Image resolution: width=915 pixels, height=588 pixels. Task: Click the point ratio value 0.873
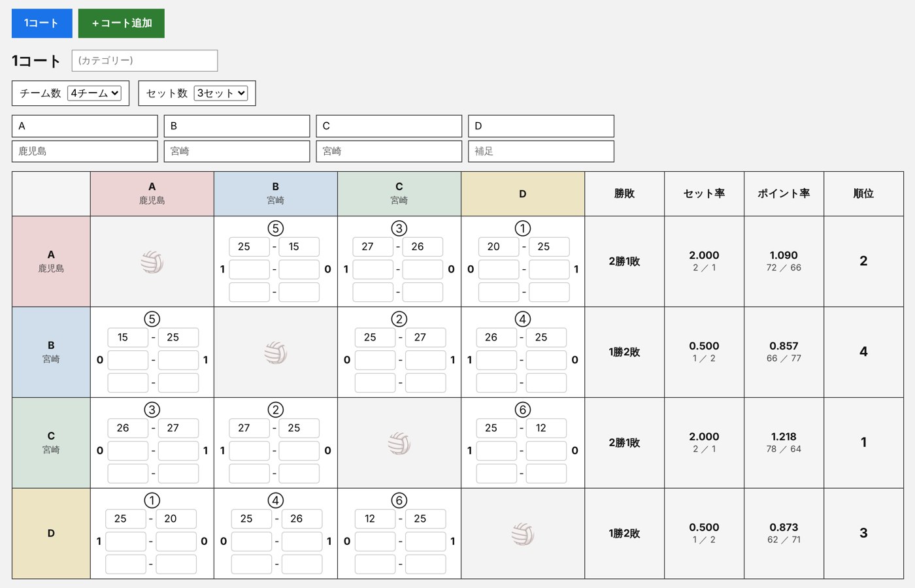(x=784, y=527)
